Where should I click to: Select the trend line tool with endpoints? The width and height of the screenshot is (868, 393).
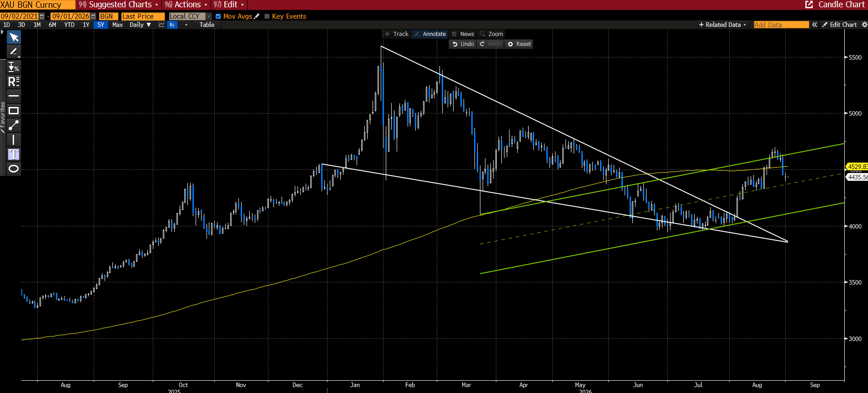14,125
